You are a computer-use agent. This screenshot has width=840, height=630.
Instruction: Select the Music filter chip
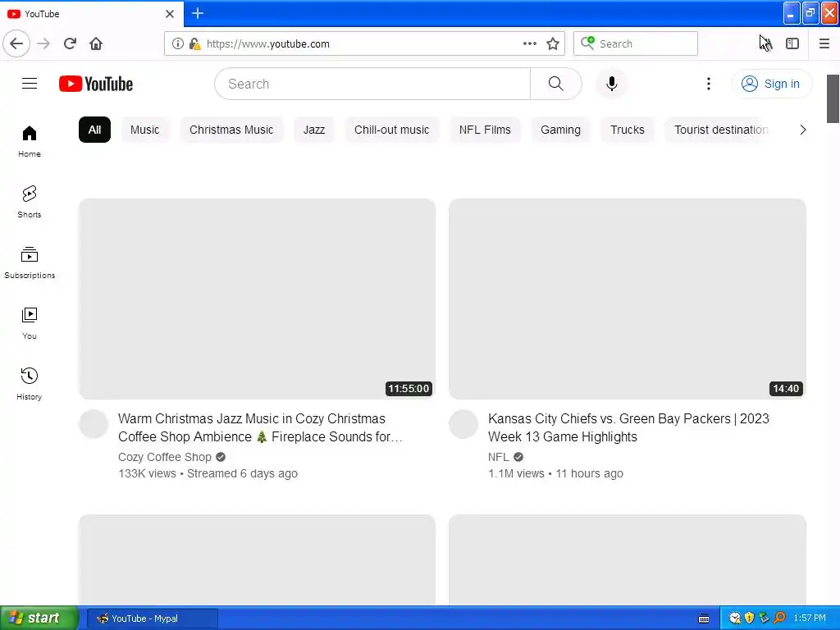(144, 130)
